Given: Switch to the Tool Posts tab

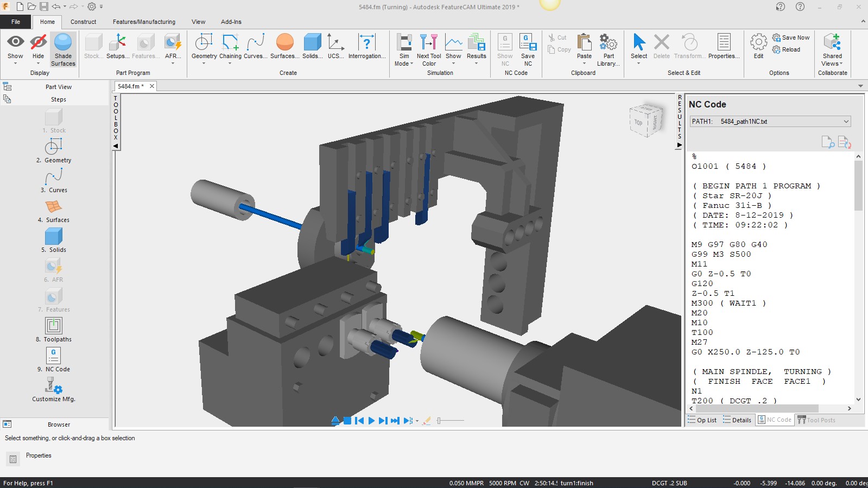Looking at the screenshot, I should [816, 420].
